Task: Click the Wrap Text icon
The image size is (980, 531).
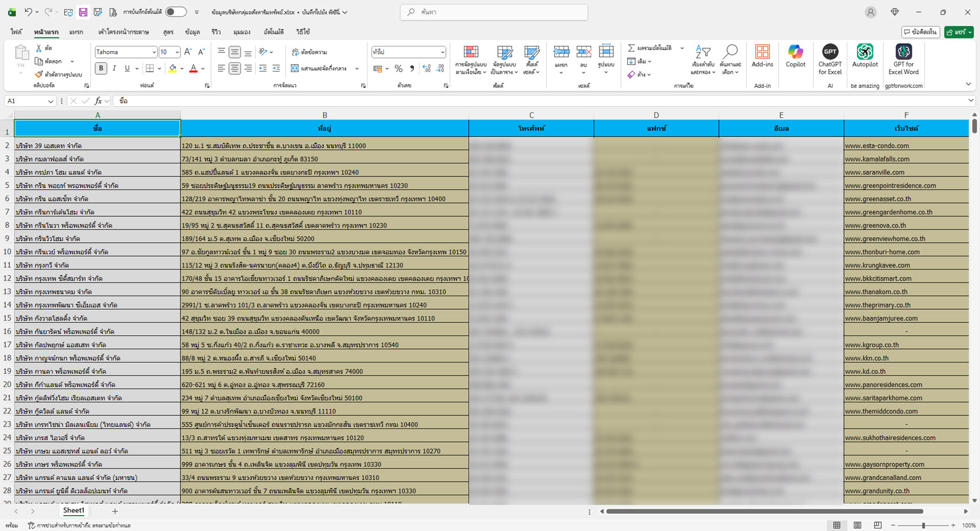Action: pyautogui.click(x=295, y=52)
